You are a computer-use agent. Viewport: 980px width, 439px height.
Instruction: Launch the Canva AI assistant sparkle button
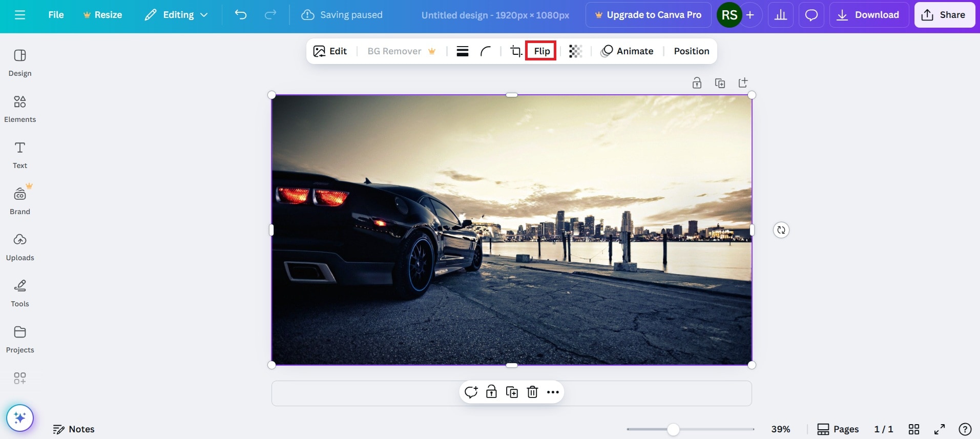click(x=20, y=418)
